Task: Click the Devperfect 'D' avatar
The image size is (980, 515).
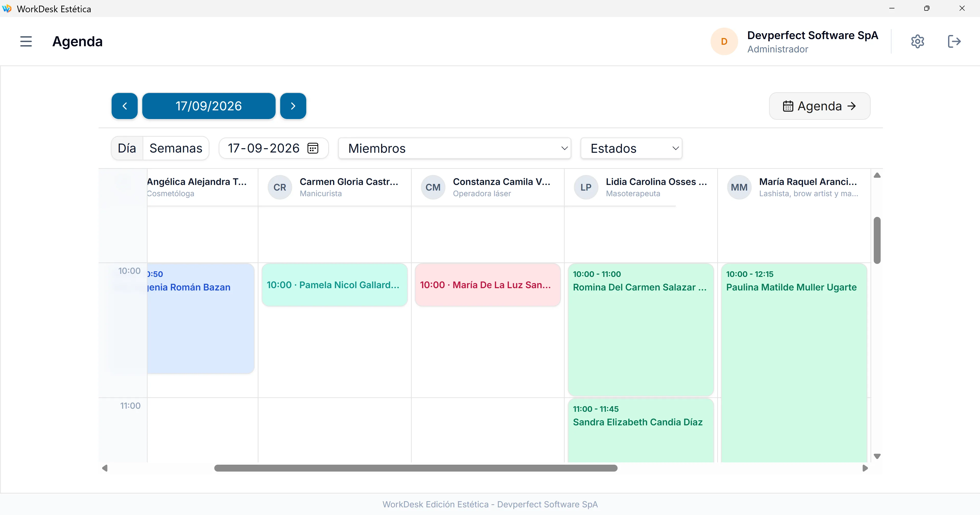Action: [724, 41]
